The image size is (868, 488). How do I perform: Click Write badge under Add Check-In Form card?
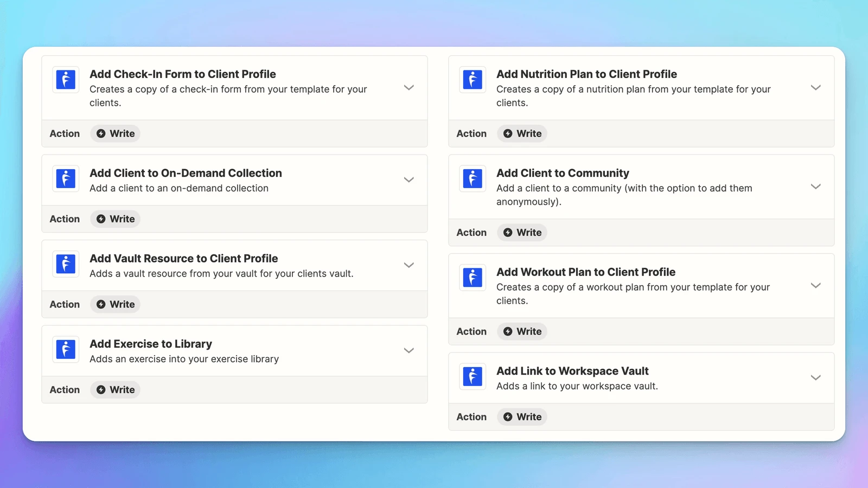[115, 133]
